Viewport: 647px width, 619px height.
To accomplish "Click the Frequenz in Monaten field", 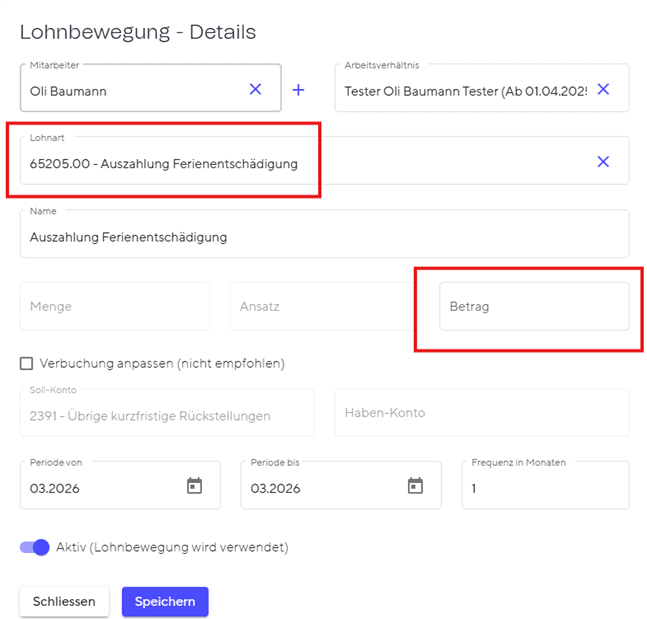I will coord(545,488).
